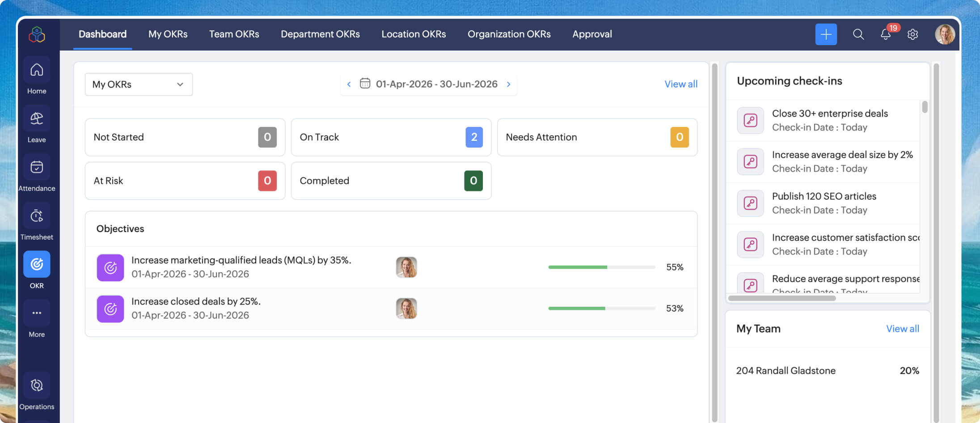Click the main dashboard panel vertical scrollbar
The width and height of the screenshot is (980, 423).
(714, 241)
